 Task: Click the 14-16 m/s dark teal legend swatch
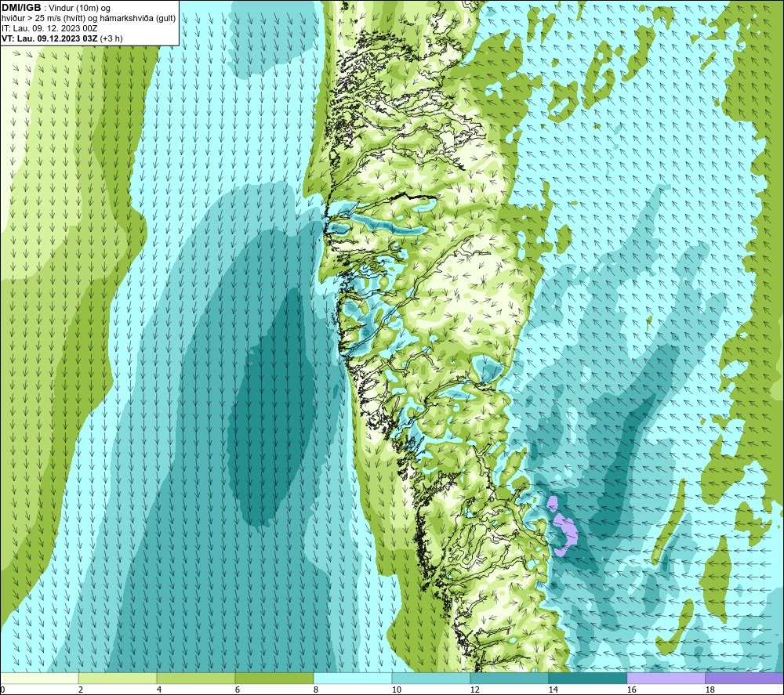point(587,678)
